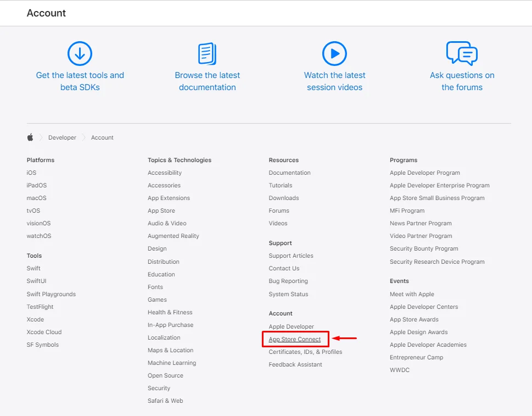Open the Xcode link
532x416 pixels.
[x=35, y=319]
